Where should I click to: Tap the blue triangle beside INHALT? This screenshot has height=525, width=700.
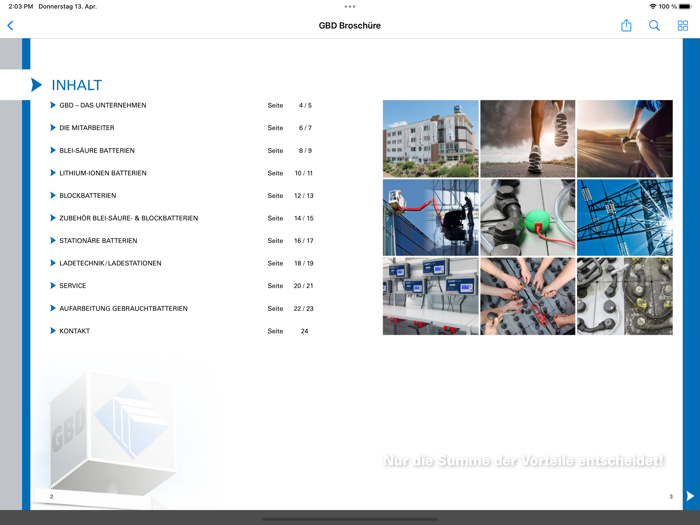pos(36,84)
